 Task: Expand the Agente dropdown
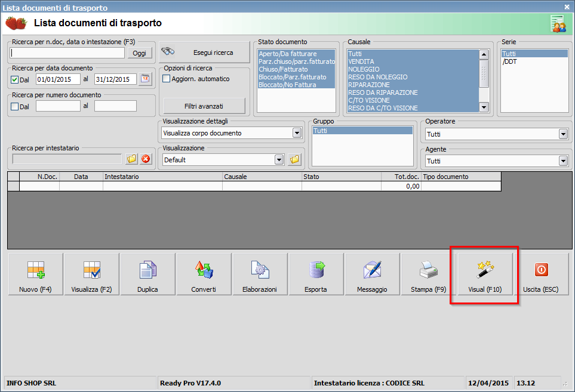click(563, 161)
